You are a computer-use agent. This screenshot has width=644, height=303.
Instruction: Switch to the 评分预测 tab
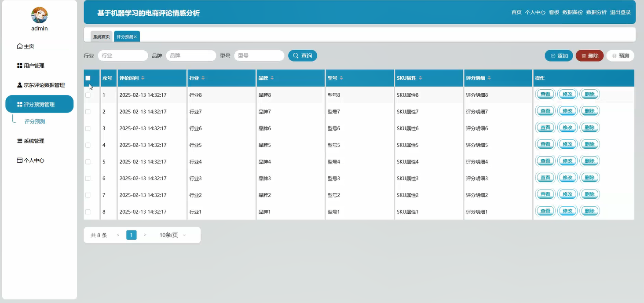[x=125, y=37]
